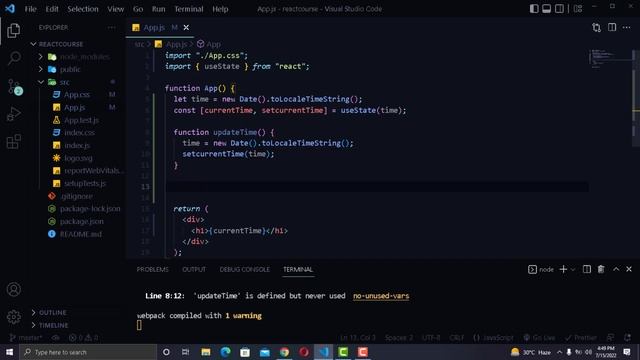This screenshot has width=640, height=360.
Task: Maximize the panel size chevron
Action: point(616,269)
